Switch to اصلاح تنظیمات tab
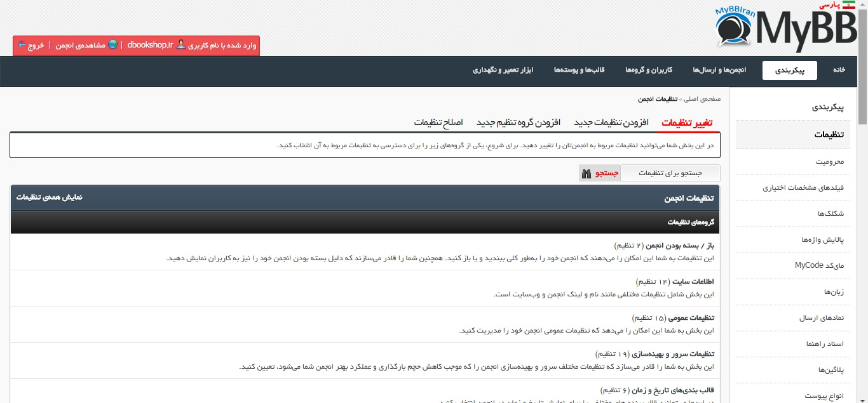The image size is (868, 403). pyautogui.click(x=438, y=122)
